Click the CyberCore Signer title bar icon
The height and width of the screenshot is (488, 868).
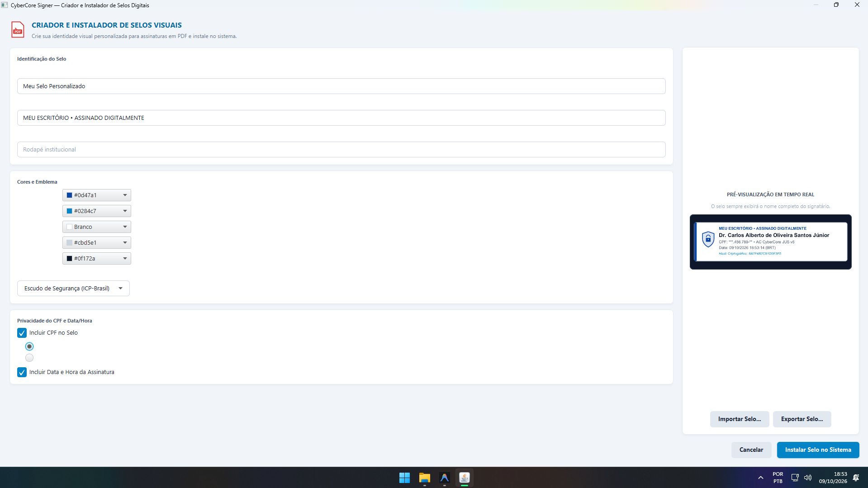(x=5, y=5)
